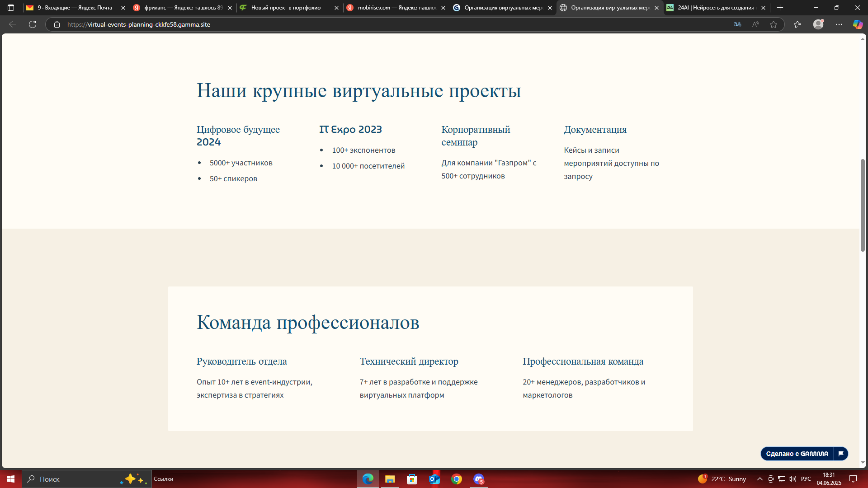Image resolution: width=868 pixels, height=488 pixels.
Task: View site information via the lock icon
Action: coord(57,24)
